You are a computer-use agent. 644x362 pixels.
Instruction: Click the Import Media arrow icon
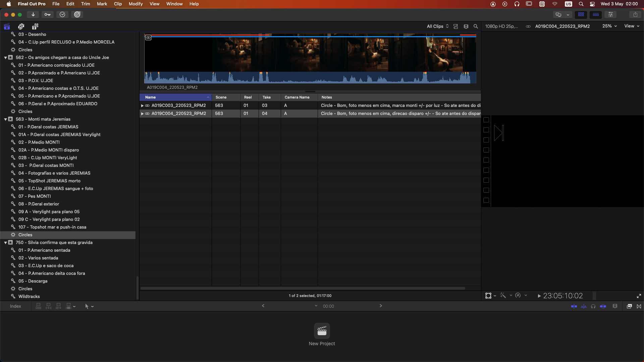click(33, 14)
